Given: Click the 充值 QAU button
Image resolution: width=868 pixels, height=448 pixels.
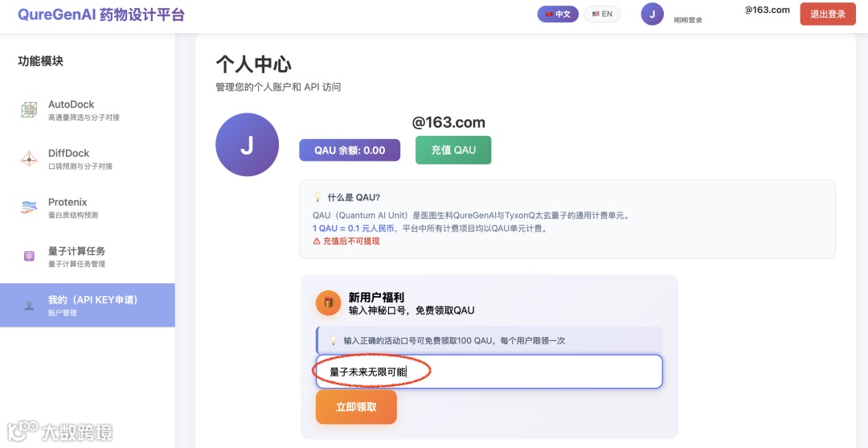Looking at the screenshot, I should pos(453,150).
